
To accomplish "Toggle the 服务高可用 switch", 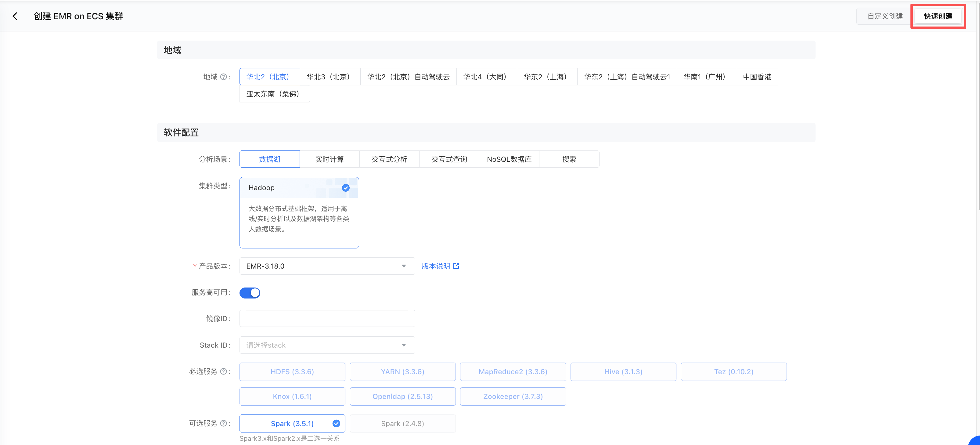I will [250, 293].
